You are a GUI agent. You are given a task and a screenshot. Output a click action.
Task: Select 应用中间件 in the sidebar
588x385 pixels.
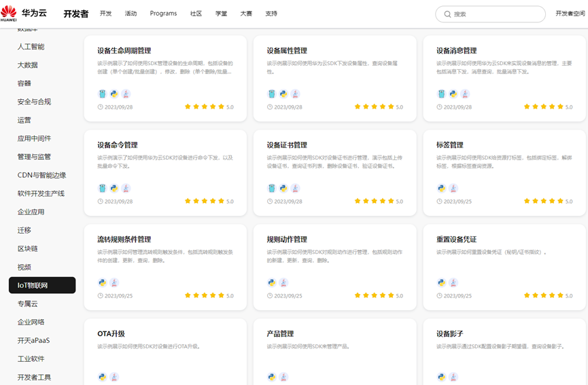coord(34,139)
